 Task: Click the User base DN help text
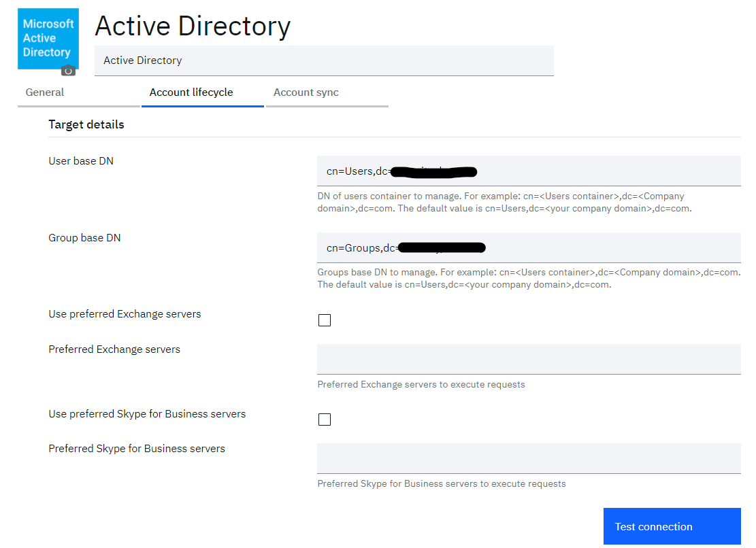click(x=504, y=202)
